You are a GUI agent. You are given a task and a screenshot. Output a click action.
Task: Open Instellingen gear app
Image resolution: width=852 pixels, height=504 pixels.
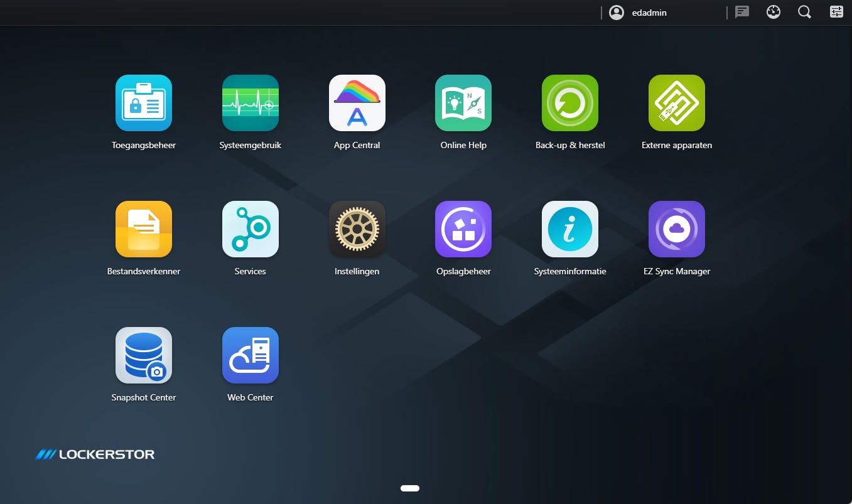coord(357,229)
